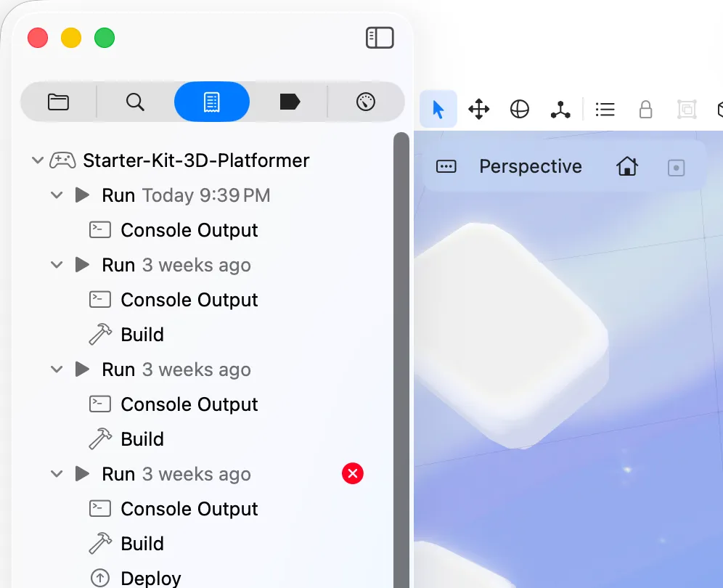This screenshot has width=723, height=588.
Task: Choose the Move tool with four arrows
Action: point(479,110)
